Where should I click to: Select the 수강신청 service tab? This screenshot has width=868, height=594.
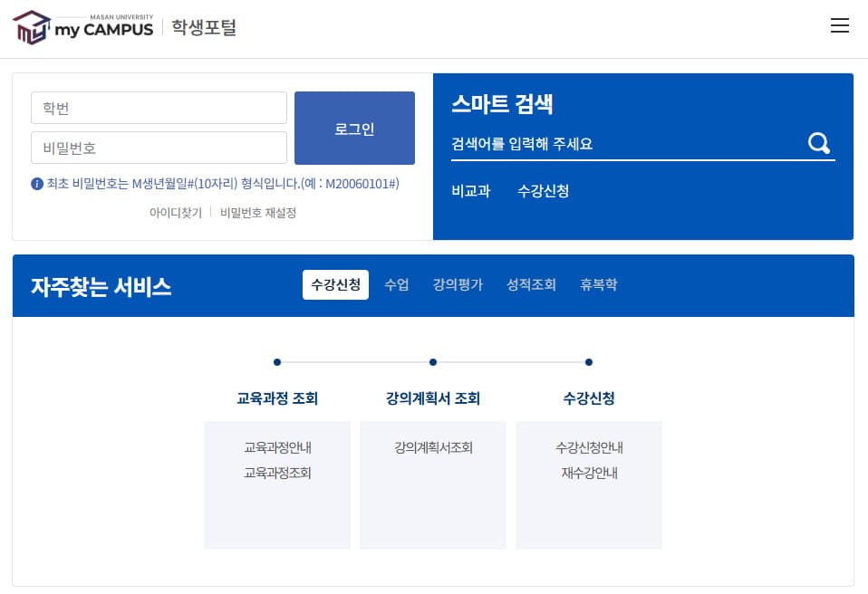point(335,284)
